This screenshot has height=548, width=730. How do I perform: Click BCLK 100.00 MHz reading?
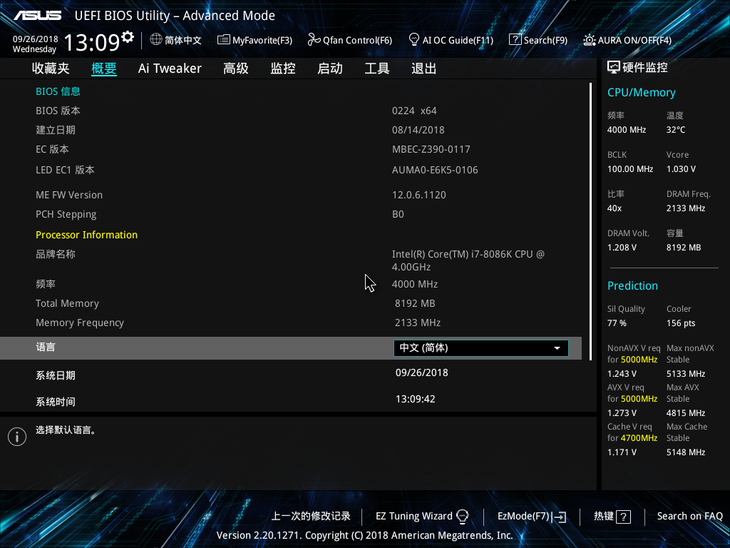tap(630, 169)
